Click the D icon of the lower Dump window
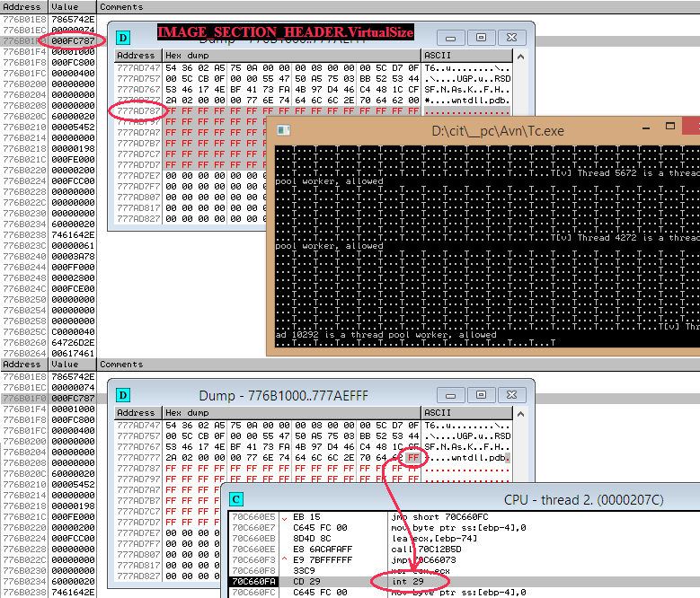This screenshot has width=700, height=598. 124,394
